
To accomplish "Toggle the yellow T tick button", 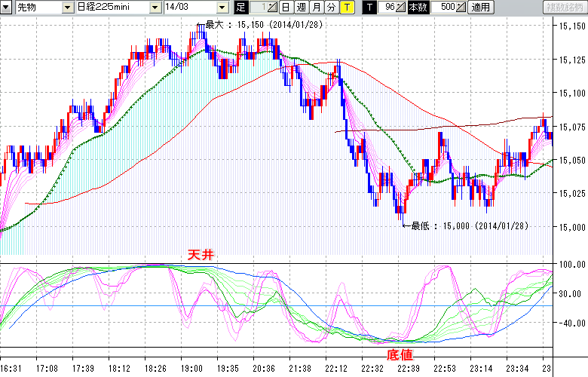I will click(x=346, y=8).
